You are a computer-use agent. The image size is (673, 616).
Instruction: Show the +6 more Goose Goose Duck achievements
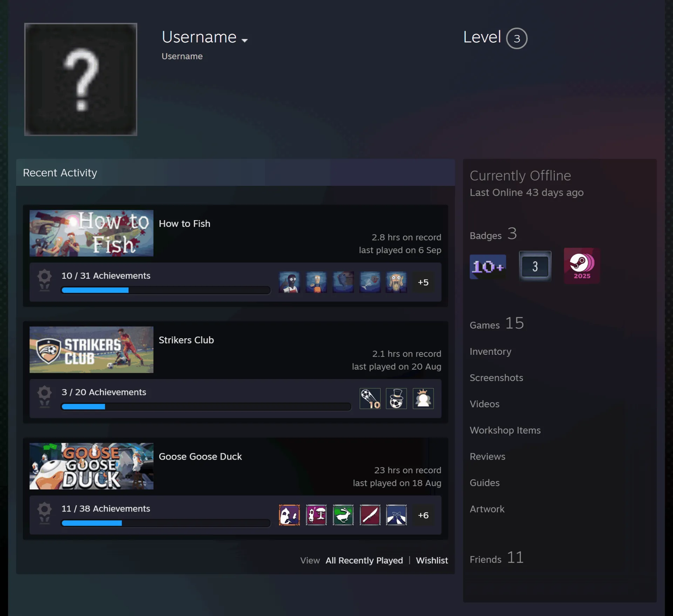[x=423, y=515]
